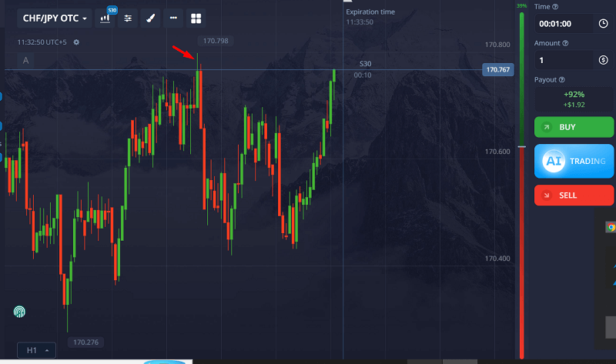
Task: Click the sentiment bar divider handle
Action: click(521, 146)
